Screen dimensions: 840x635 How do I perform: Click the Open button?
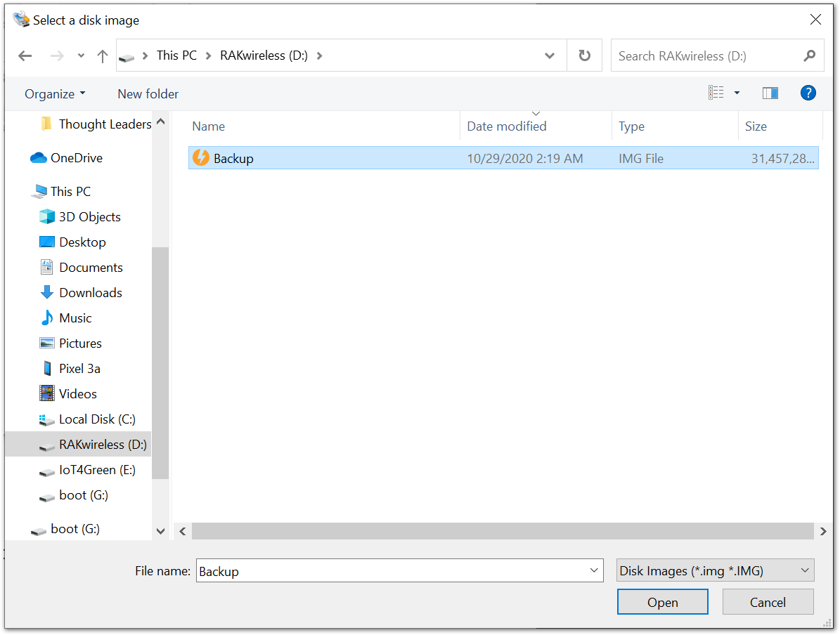(x=662, y=603)
